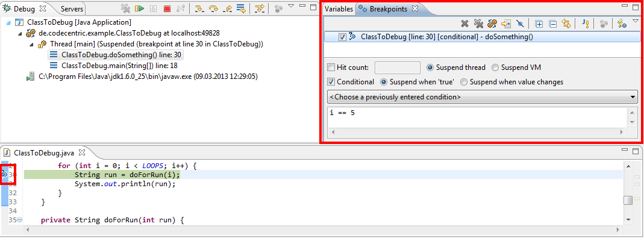Collapse ClassToDebug Java Application tree node
The width and height of the screenshot is (644, 238).
point(9,23)
